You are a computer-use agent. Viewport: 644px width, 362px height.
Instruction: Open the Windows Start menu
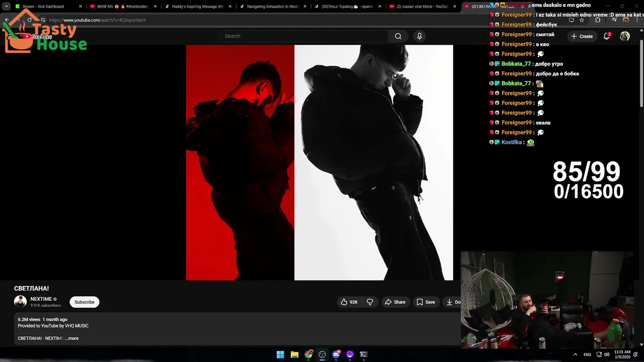[x=280, y=354]
